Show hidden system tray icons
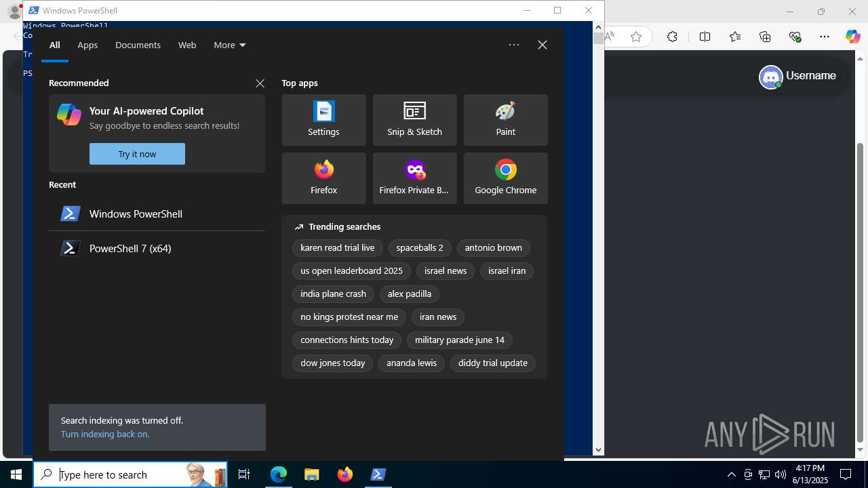The height and width of the screenshot is (488, 868). click(x=731, y=474)
